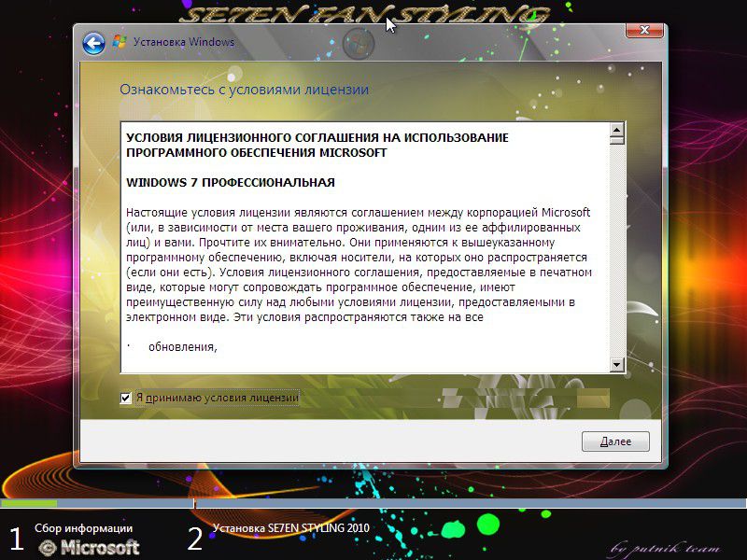Click the license text scroll up arrow

[x=617, y=130]
